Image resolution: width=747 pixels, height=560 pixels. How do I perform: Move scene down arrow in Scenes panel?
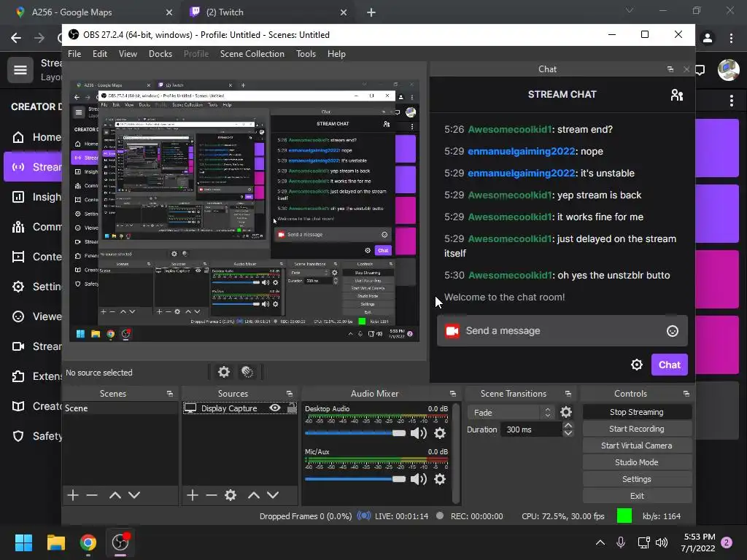coord(134,495)
